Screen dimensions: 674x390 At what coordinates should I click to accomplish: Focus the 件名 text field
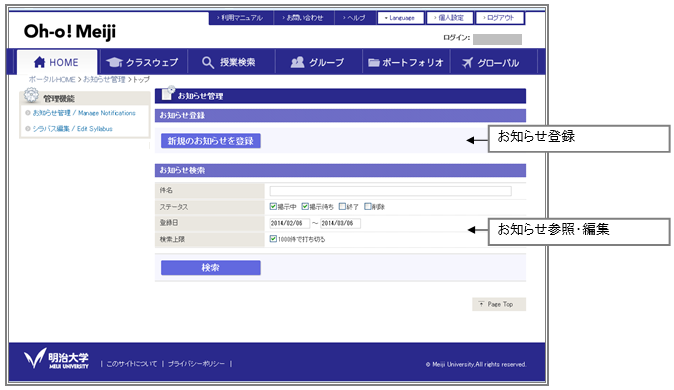click(390, 191)
